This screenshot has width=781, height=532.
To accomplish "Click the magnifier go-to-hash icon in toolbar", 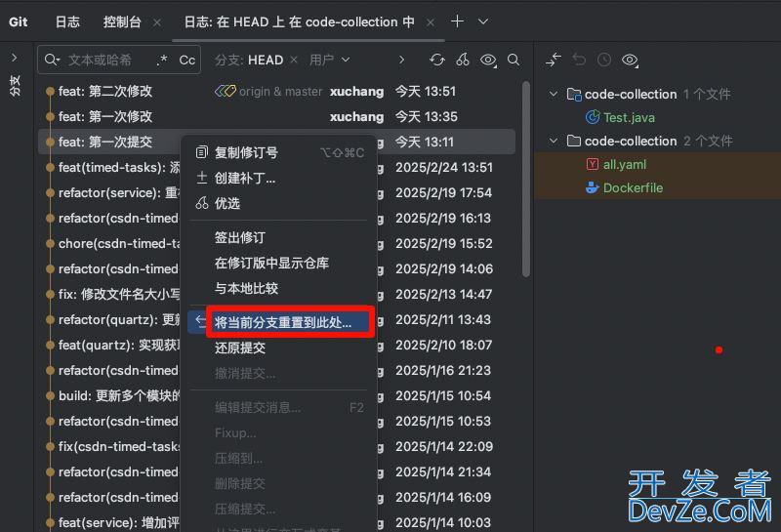I will [514, 61].
